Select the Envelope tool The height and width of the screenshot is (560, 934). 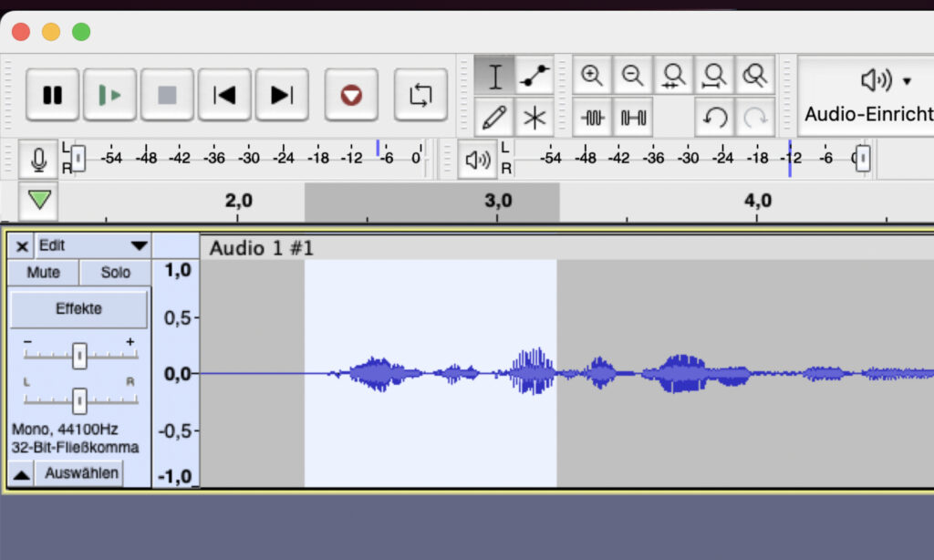(x=534, y=76)
